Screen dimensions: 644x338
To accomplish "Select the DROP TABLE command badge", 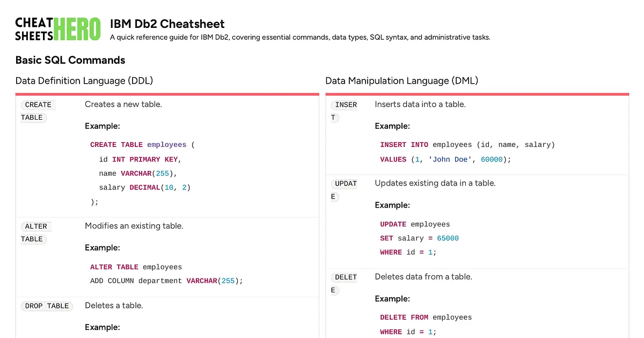I will (47, 305).
